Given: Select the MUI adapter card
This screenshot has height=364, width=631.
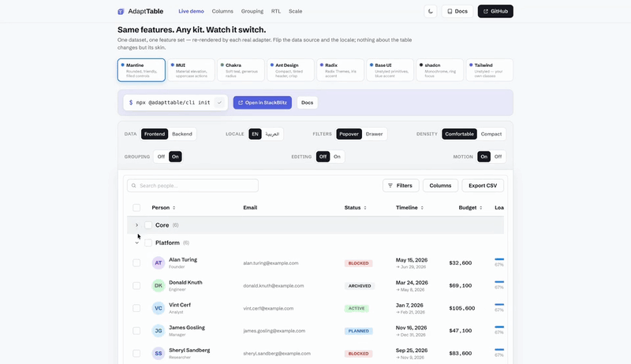Looking at the screenshot, I should coord(191,70).
